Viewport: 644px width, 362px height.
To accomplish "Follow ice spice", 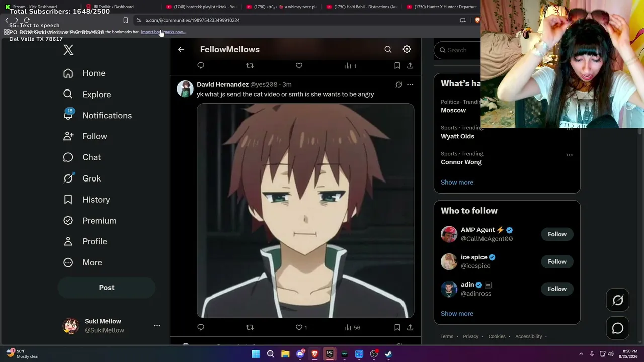I will [557, 261].
